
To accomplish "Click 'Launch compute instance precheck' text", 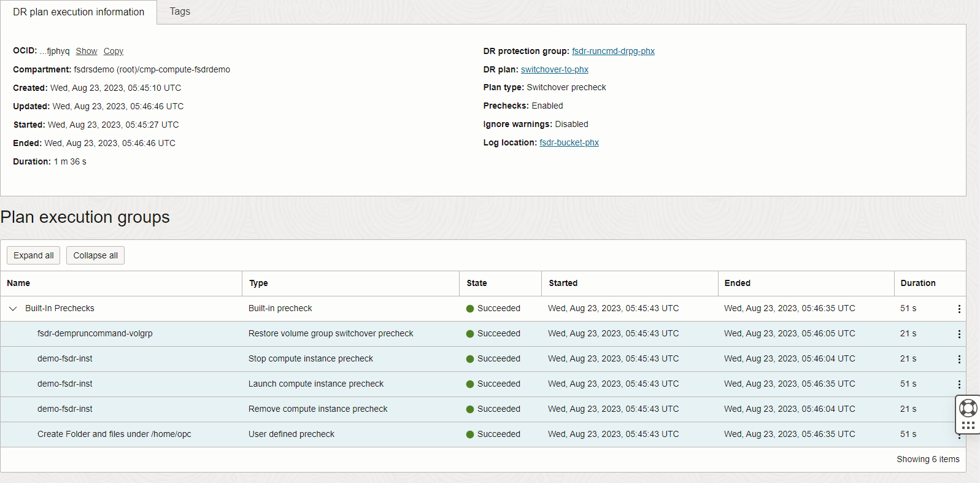I will 316,384.
